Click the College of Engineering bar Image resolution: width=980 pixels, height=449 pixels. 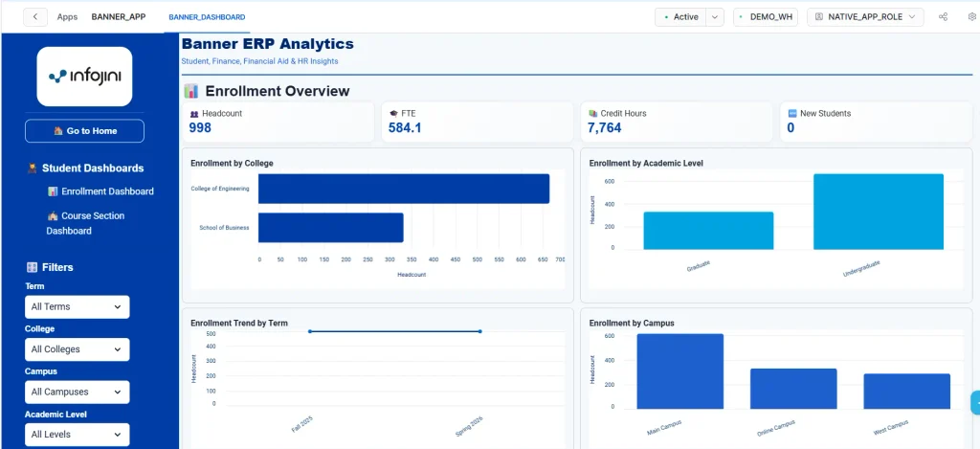click(404, 189)
